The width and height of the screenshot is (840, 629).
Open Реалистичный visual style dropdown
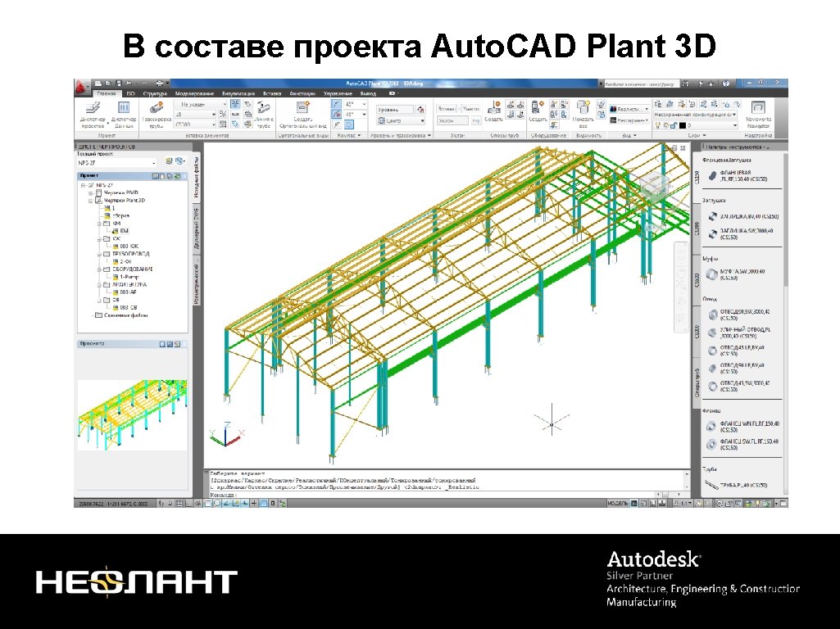629,109
